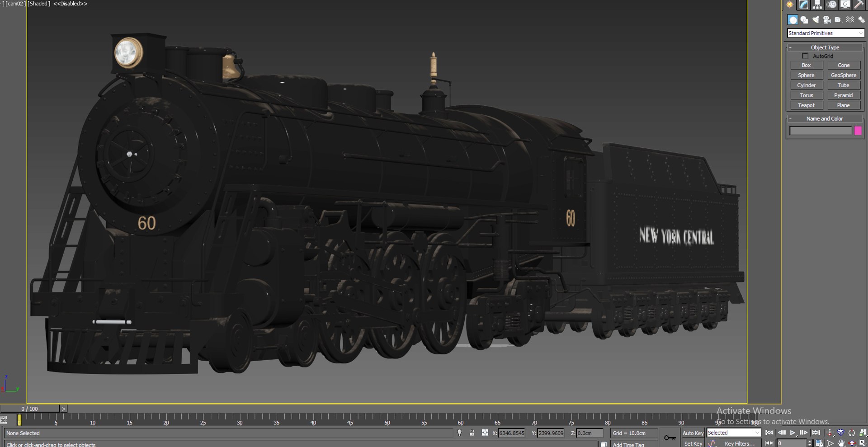Toggle the isolate selection lightbulb icon
The width and height of the screenshot is (868, 447).
[x=460, y=433]
